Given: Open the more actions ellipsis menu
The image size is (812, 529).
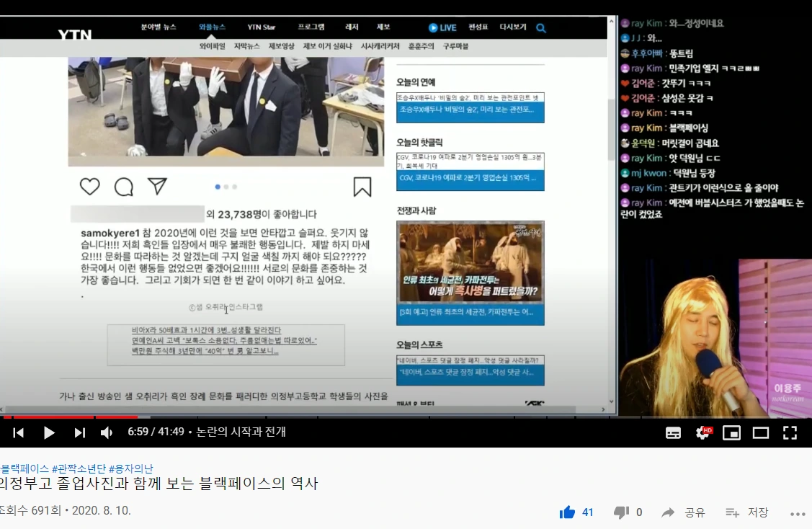Looking at the screenshot, I should 798,513.
